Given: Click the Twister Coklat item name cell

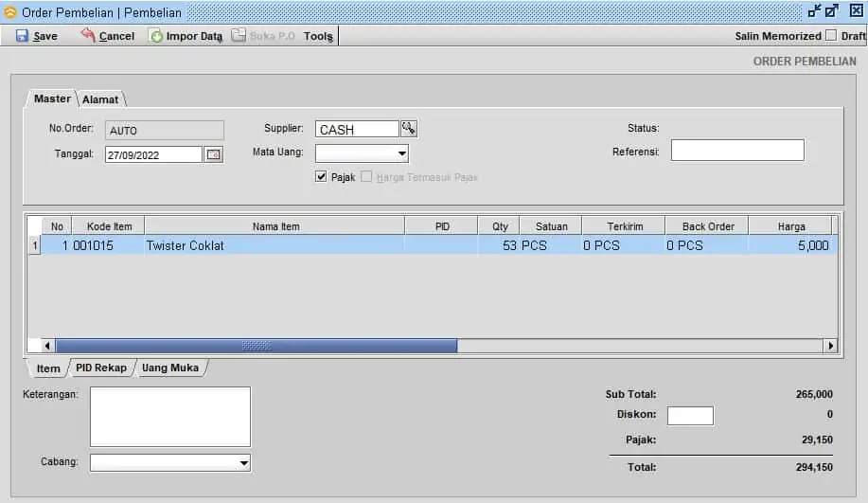Looking at the screenshot, I should tap(275, 245).
